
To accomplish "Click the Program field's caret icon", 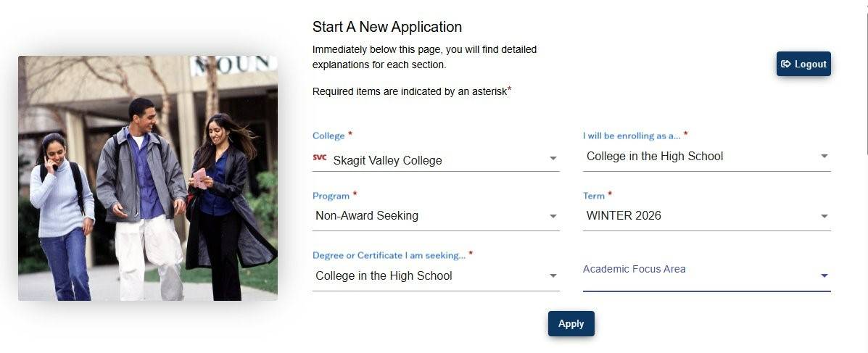I will (x=553, y=216).
